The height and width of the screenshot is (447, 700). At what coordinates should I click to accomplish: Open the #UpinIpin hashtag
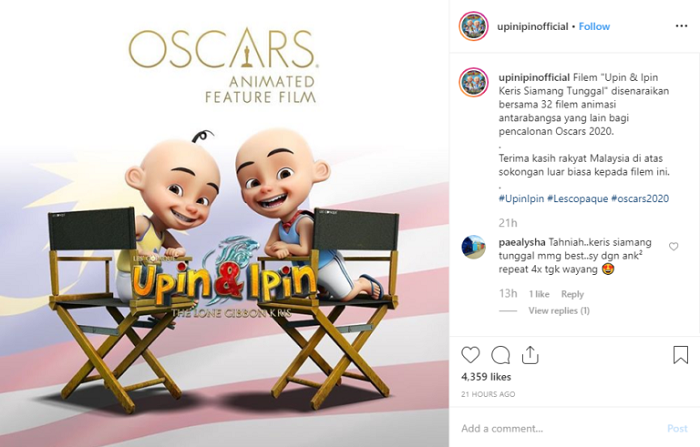click(521, 199)
